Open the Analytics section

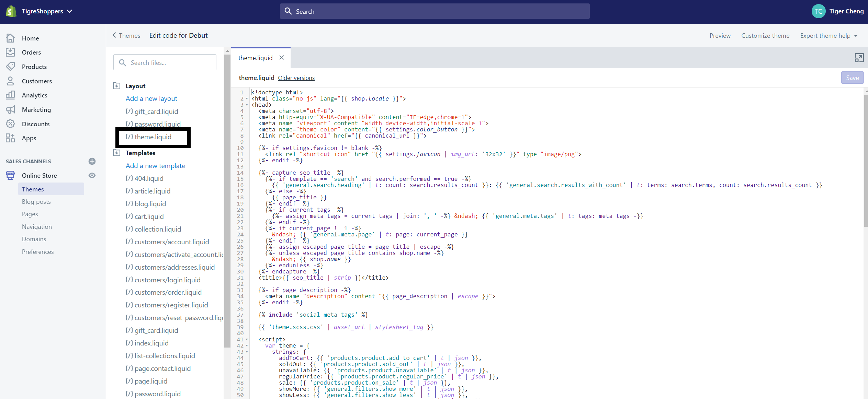[x=35, y=95]
